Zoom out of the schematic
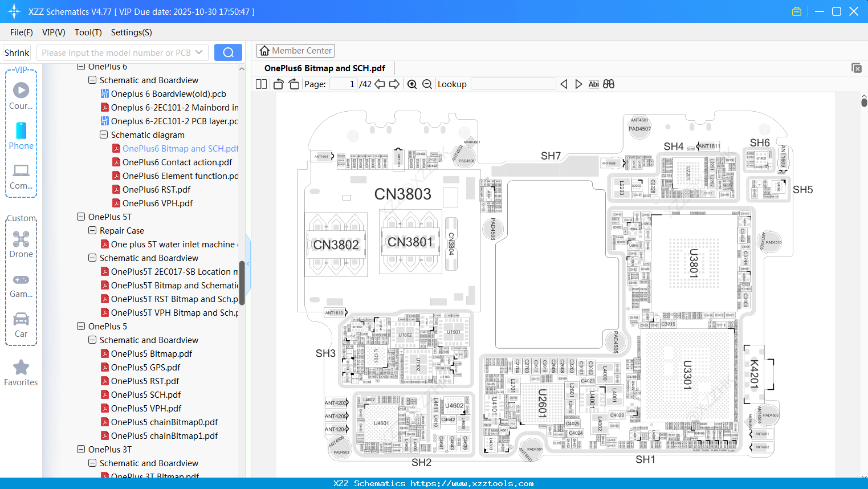 point(427,84)
